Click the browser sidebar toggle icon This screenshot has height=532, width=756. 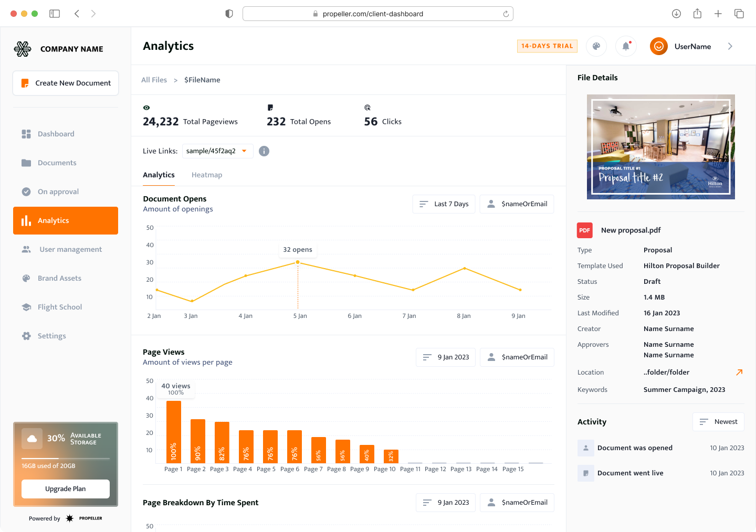point(55,14)
